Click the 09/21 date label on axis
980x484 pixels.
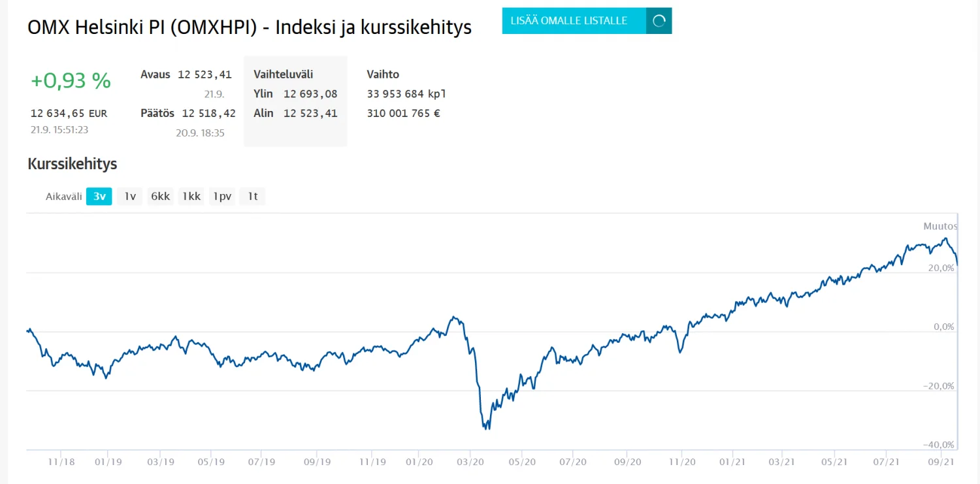pos(941,462)
